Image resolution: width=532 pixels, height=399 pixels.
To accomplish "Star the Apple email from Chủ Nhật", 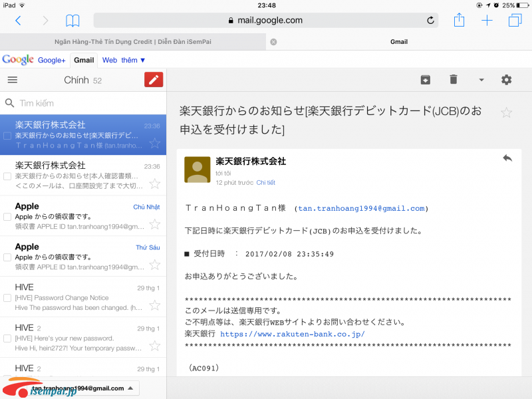I will point(155,224).
